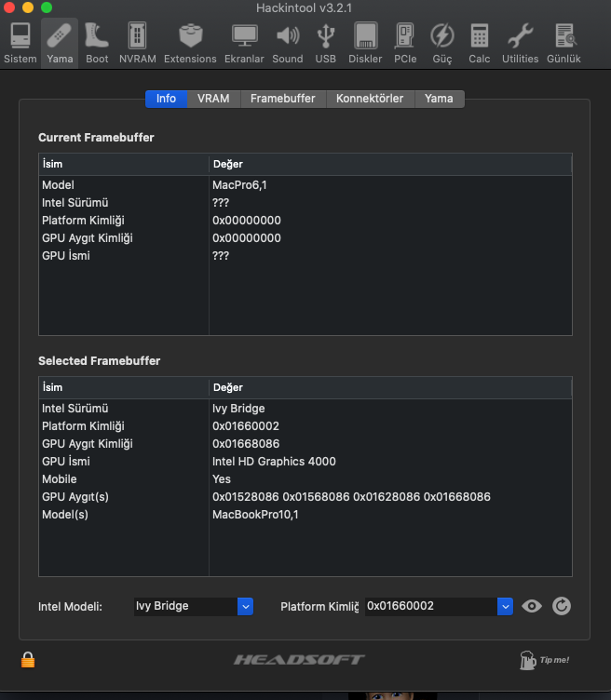
Task: Switch to the VRAM tab
Action: [x=213, y=99]
